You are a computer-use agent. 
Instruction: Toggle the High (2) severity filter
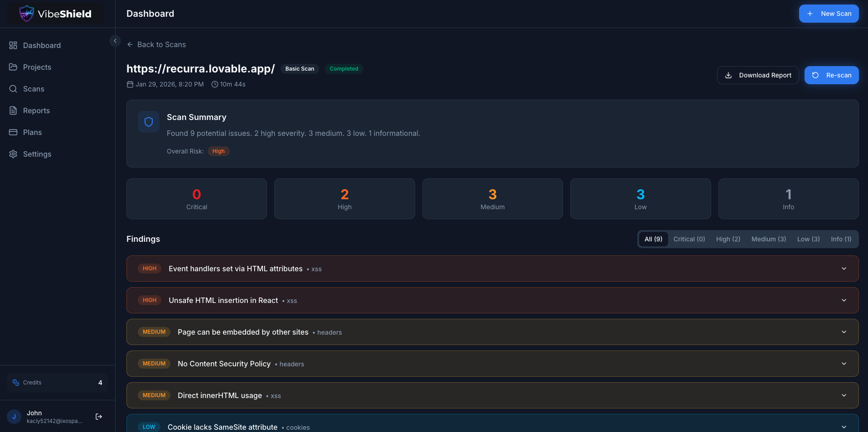coord(728,239)
